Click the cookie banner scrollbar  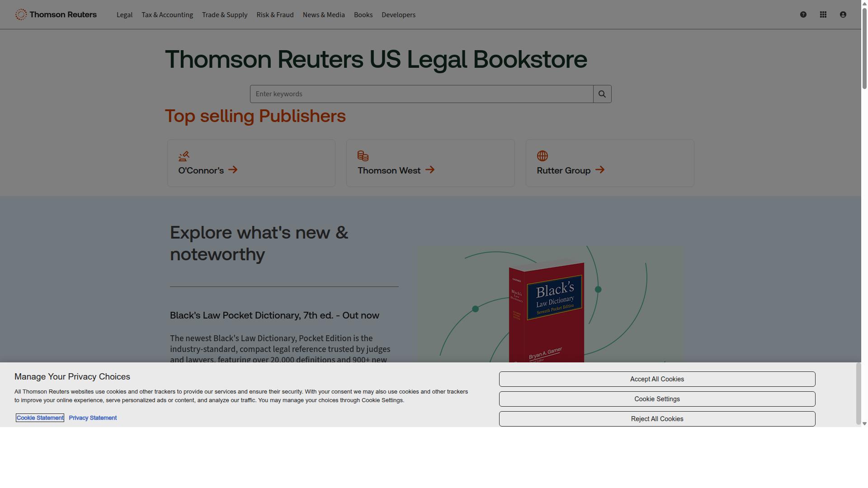[859, 394]
